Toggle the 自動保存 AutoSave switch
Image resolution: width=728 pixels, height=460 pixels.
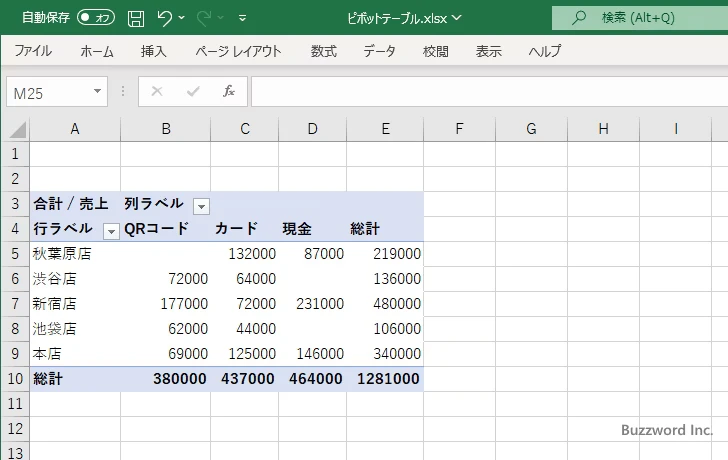click(96, 18)
